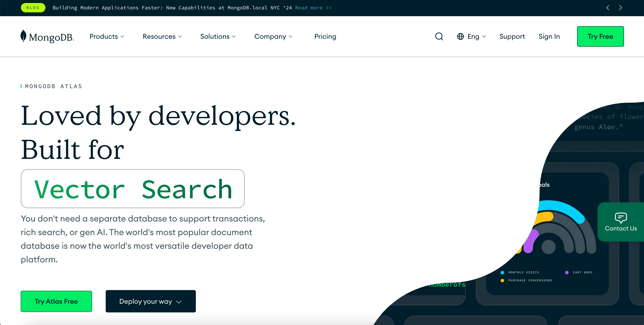Expand the Products menu
Screen dimensions: 644x325
(107, 36)
